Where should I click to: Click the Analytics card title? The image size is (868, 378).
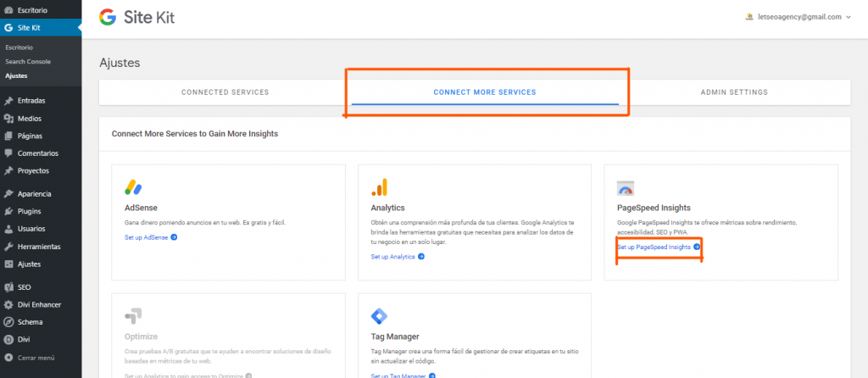pos(388,208)
